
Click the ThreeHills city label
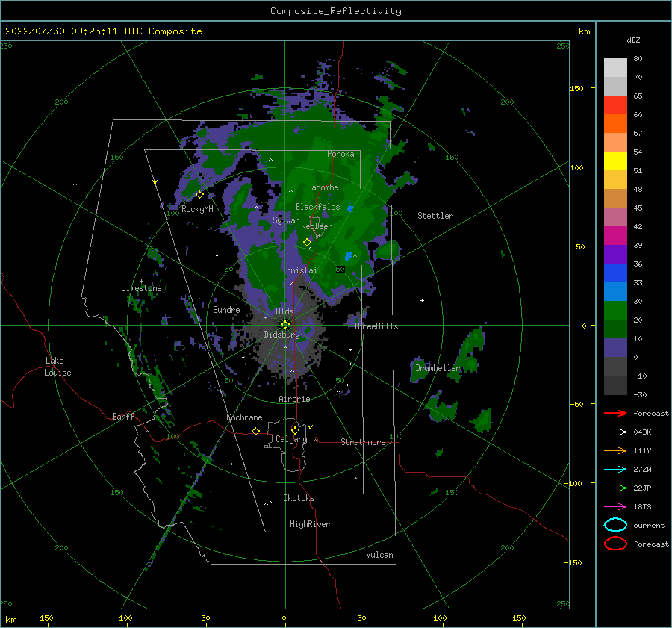pos(376,326)
